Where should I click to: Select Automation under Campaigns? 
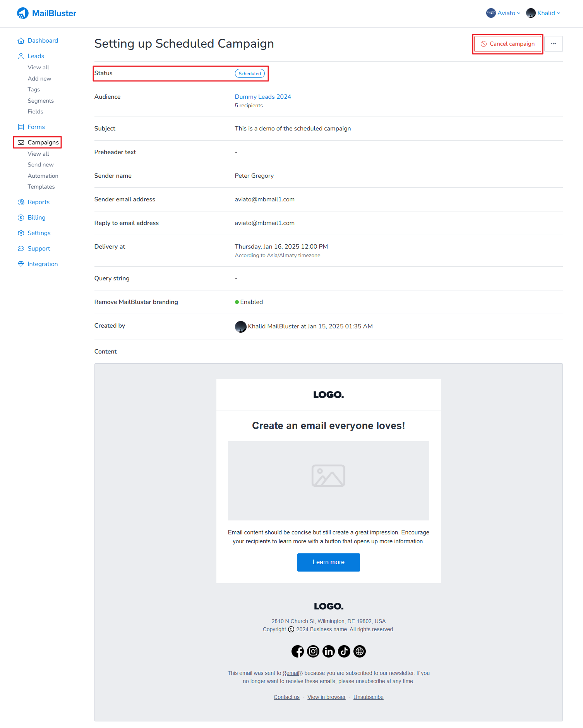43,176
